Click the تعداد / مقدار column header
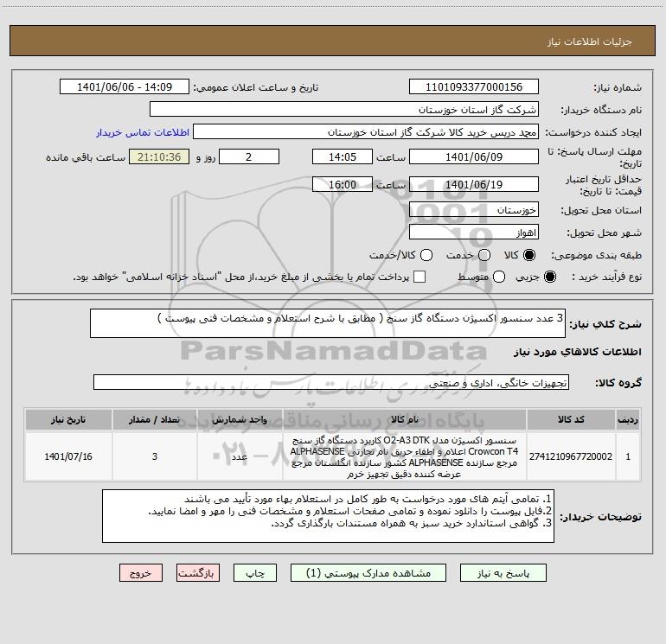666x644 pixels. (x=155, y=419)
